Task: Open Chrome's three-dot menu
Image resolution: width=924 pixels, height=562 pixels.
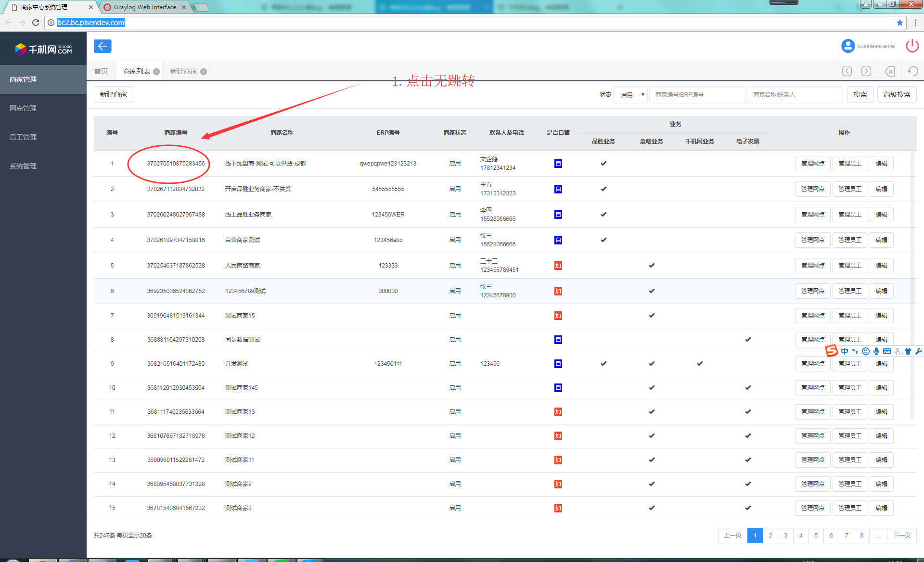Action: tap(915, 23)
